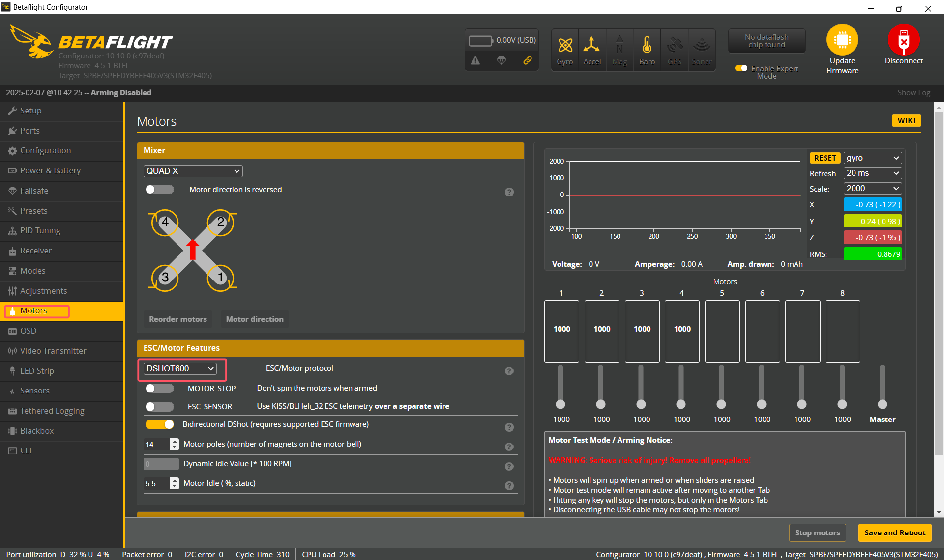Click the motor 4 throttle slider
Viewport: 944px width, 560px height.
[681, 387]
